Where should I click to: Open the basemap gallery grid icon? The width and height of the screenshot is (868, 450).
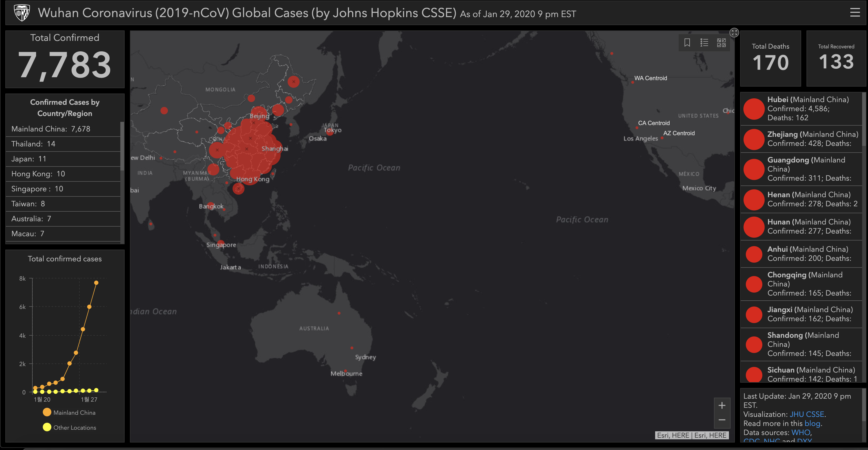[x=721, y=43]
